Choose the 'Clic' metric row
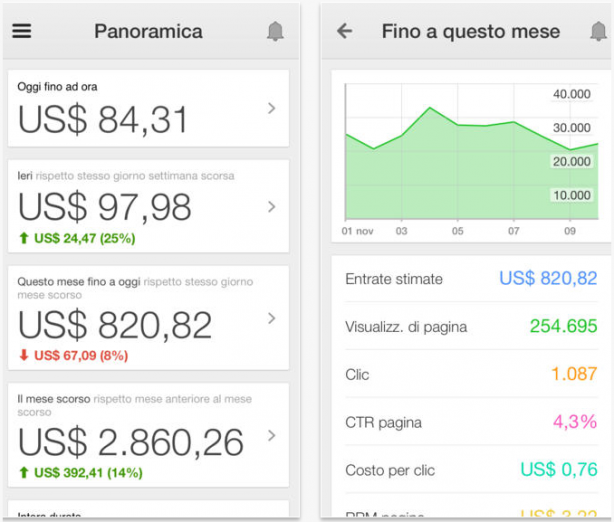 coord(470,374)
